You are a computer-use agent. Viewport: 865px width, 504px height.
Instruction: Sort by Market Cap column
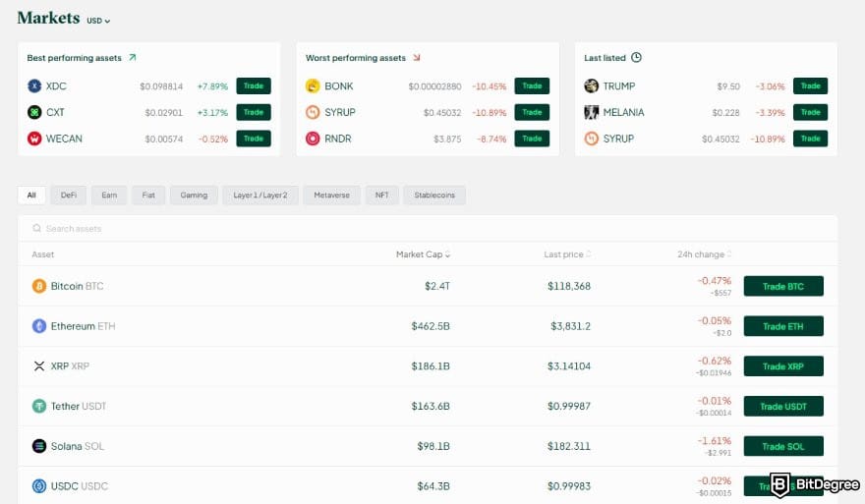point(423,254)
